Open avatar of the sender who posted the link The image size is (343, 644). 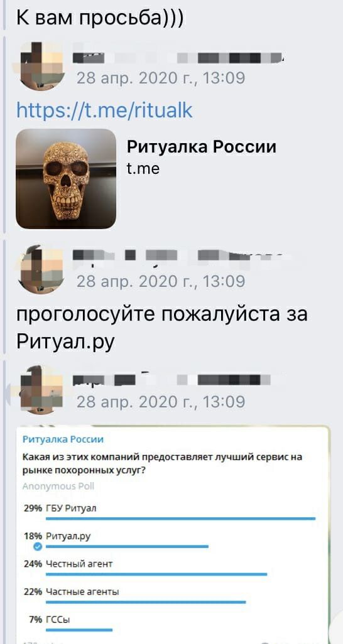41,66
